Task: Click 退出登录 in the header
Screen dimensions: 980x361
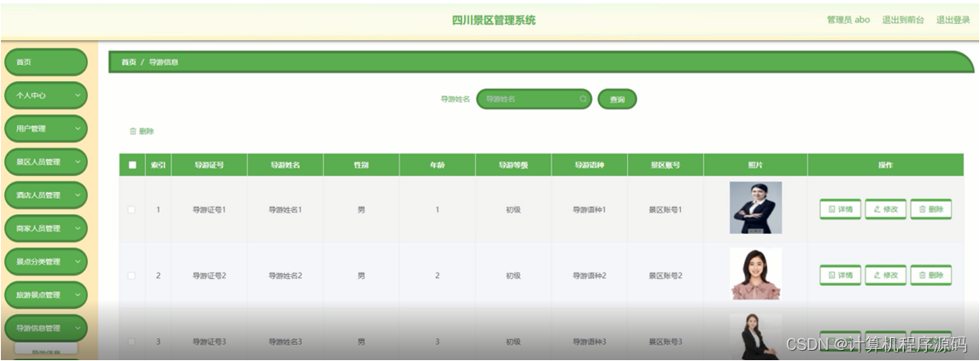Action: click(954, 20)
